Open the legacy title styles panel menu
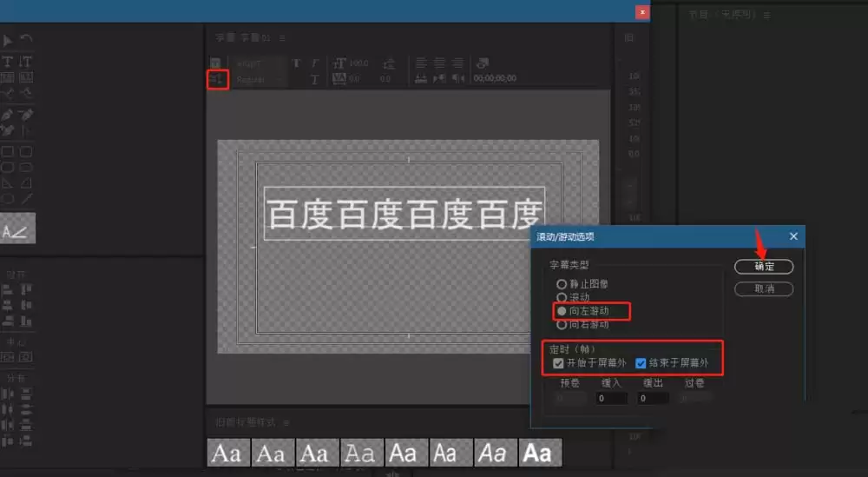868x477 pixels. point(286,423)
